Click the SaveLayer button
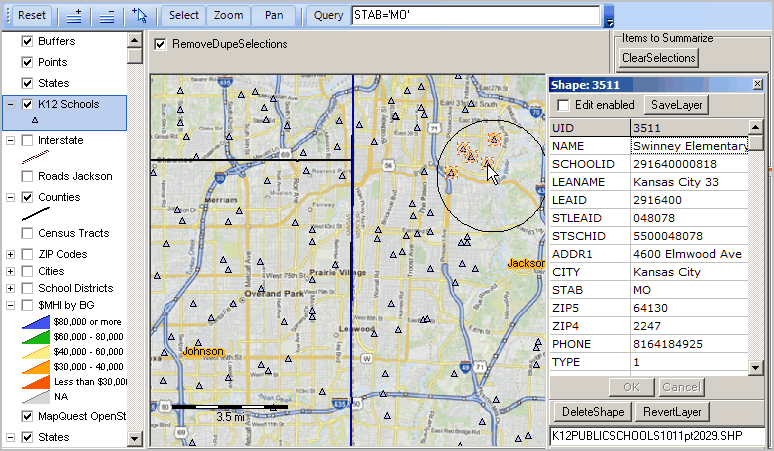The height and width of the screenshot is (451, 774). pyautogui.click(x=676, y=105)
